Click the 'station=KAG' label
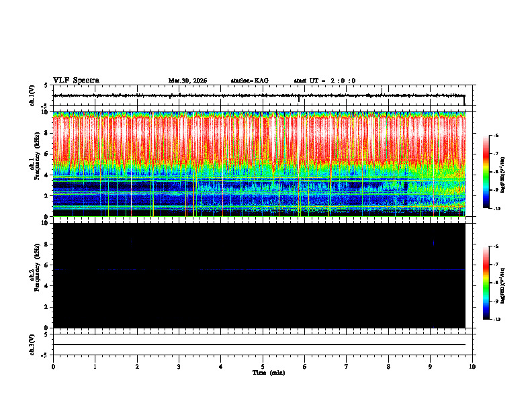Screen dimensions: 532x411 [250, 81]
